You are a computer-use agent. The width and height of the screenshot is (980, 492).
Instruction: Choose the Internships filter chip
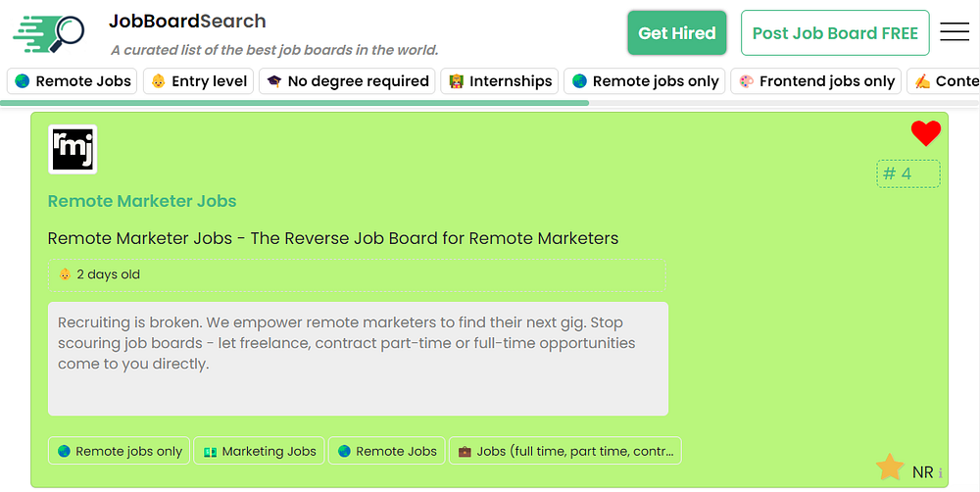[500, 81]
